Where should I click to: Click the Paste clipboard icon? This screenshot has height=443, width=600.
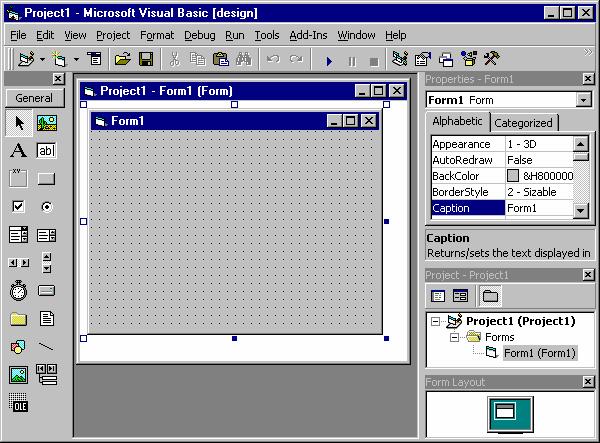pyautogui.click(x=220, y=59)
